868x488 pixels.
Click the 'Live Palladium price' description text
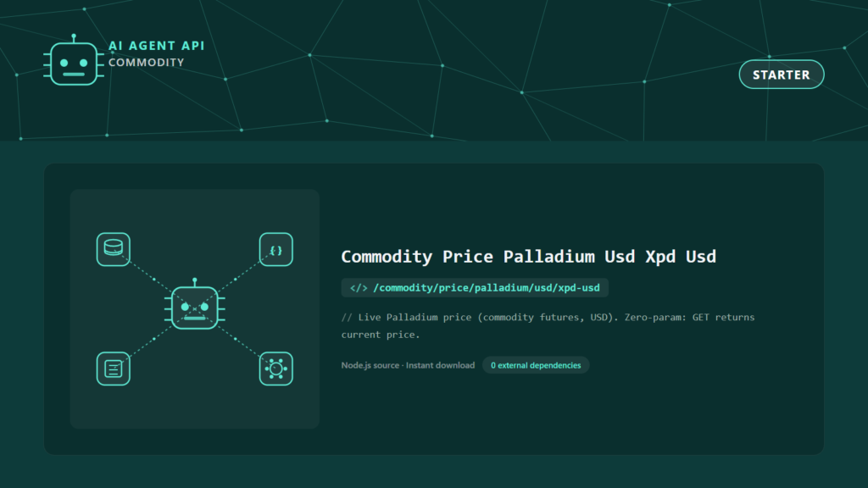[x=548, y=326]
